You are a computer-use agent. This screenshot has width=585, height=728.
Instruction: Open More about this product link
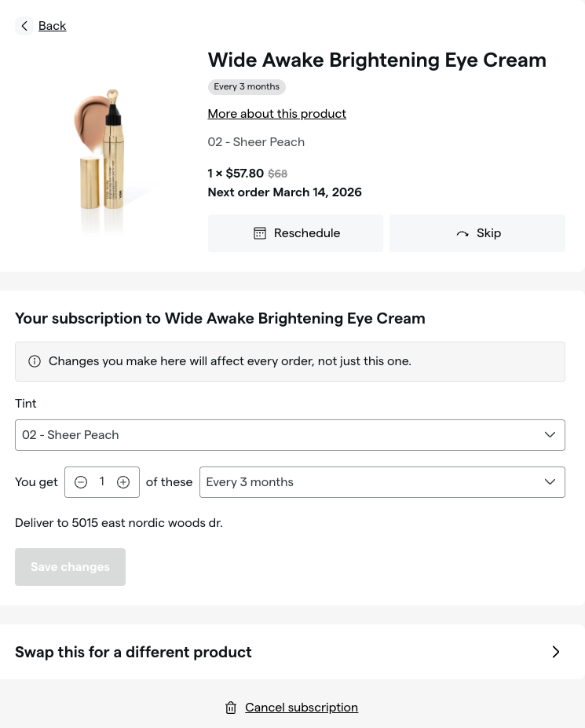(x=276, y=114)
